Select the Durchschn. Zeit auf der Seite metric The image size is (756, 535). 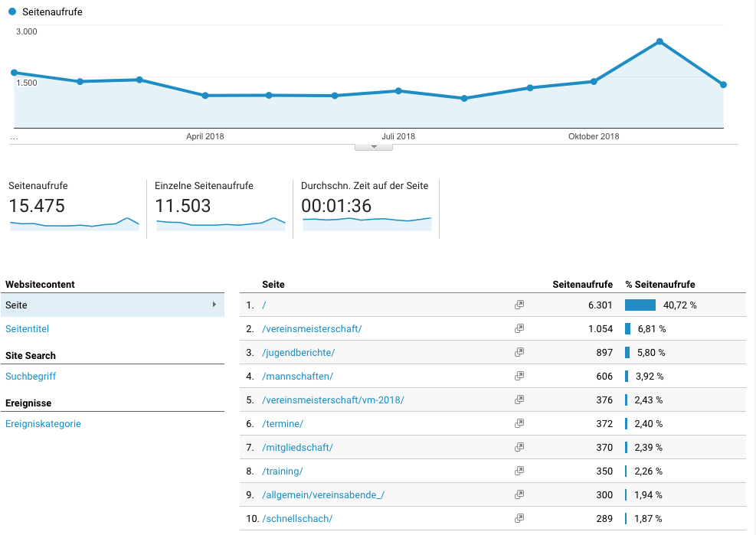pyautogui.click(x=366, y=208)
